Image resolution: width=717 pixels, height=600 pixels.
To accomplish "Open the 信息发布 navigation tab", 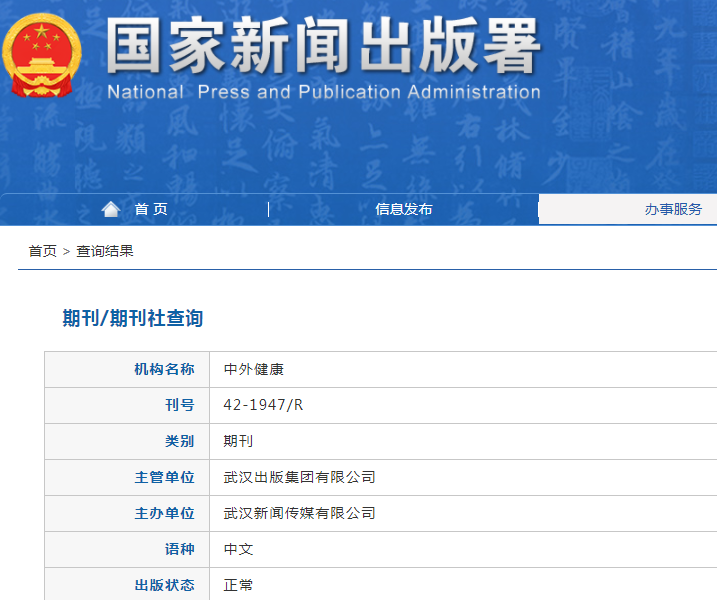I will (x=404, y=209).
